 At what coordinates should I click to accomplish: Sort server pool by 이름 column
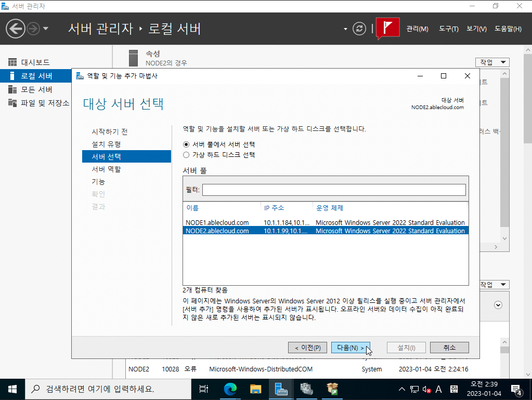[x=192, y=208]
